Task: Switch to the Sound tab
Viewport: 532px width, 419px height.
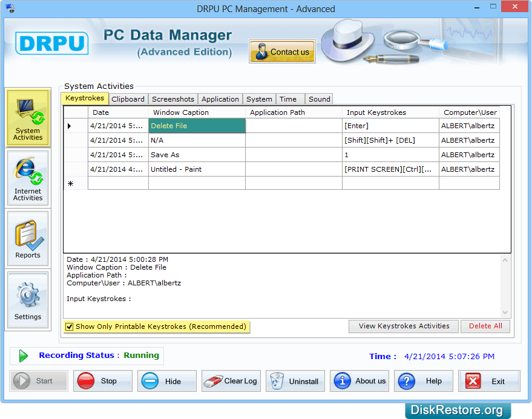Action: tap(320, 99)
